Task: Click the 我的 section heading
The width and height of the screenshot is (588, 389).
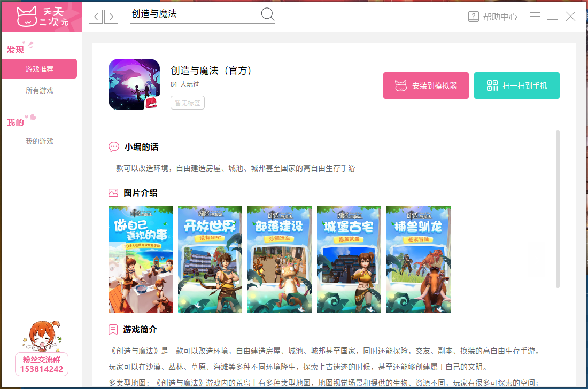Action: coord(16,122)
